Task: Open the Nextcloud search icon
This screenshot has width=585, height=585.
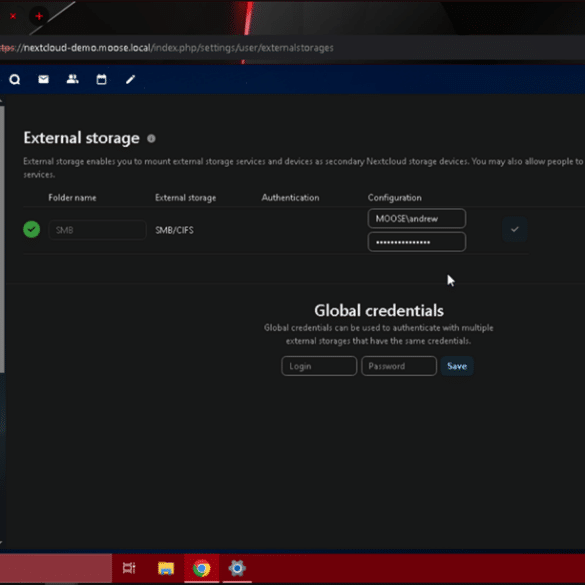Action: [15, 79]
